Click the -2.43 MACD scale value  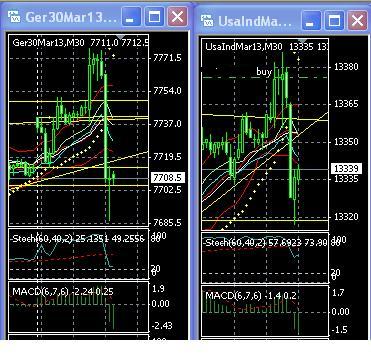163,326
